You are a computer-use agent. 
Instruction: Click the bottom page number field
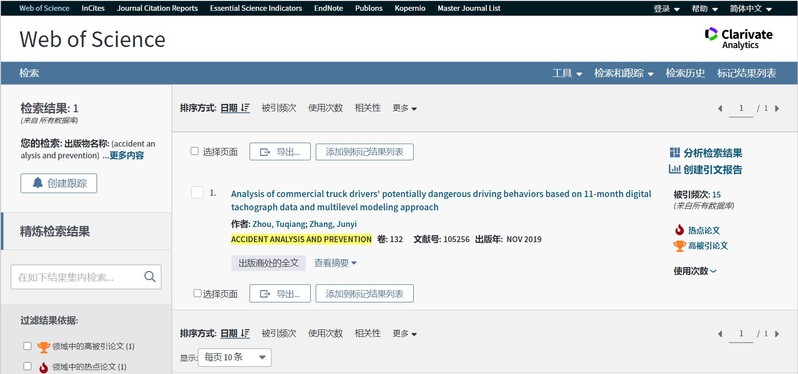[741, 334]
